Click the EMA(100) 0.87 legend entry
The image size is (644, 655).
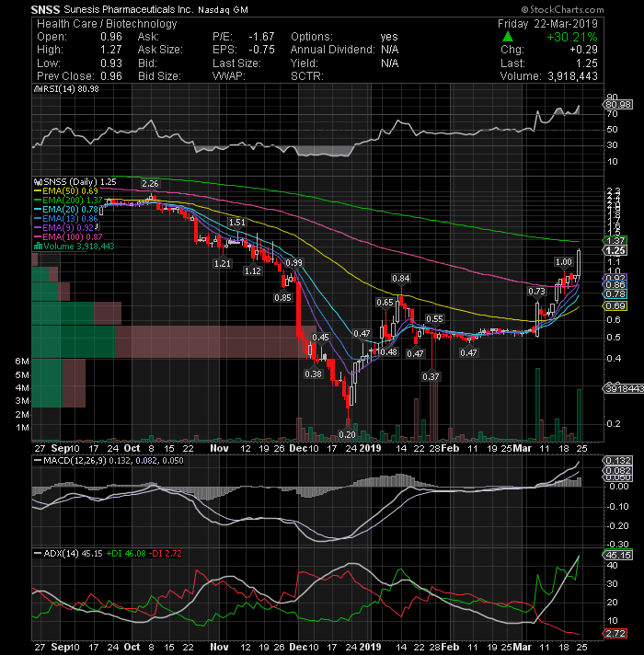coord(68,236)
